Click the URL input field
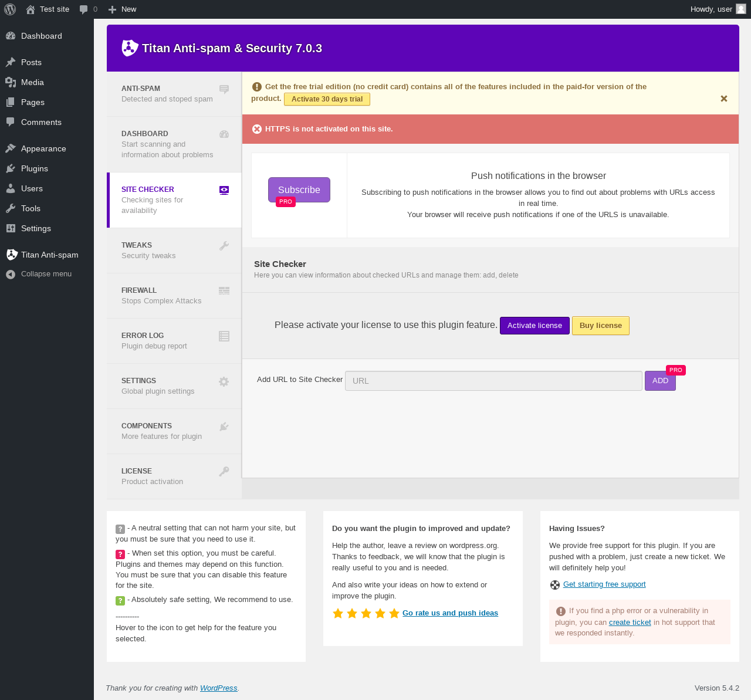Screen dimensions: 751x700 pyautogui.click(x=493, y=381)
